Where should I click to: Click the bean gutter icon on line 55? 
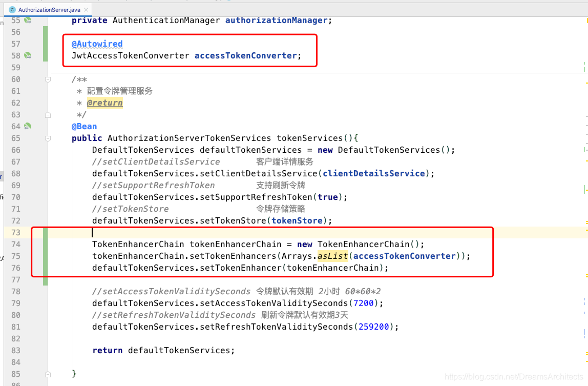(28, 21)
